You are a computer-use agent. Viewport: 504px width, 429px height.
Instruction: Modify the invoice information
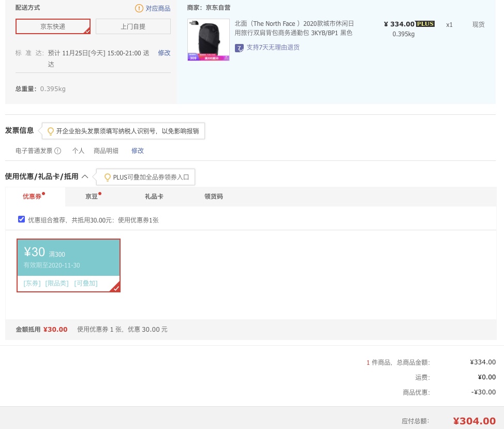tap(138, 151)
